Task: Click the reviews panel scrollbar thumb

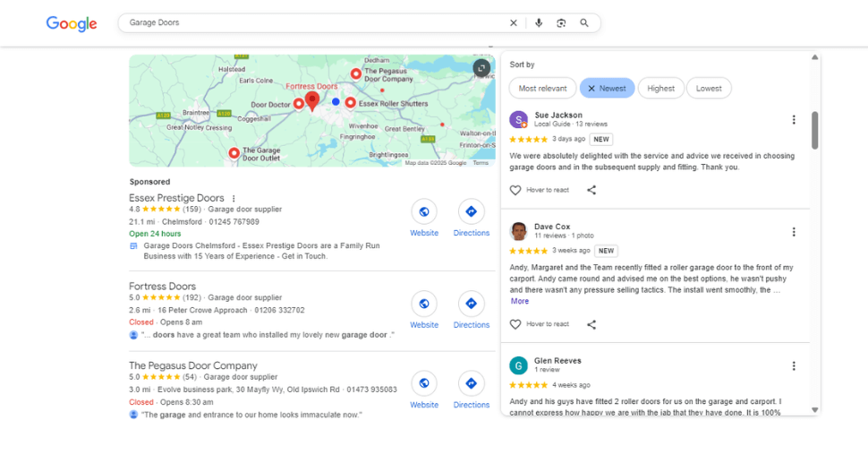Action: [x=814, y=130]
